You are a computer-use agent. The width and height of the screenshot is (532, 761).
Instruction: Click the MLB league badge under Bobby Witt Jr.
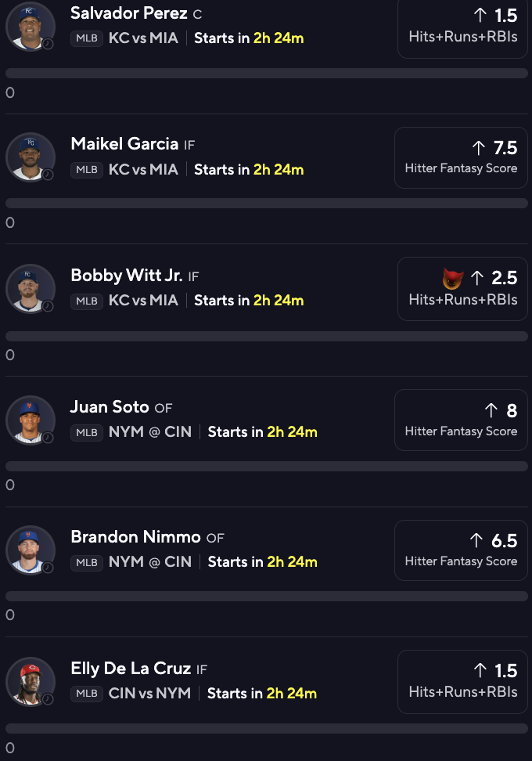pyautogui.click(x=87, y=301)
